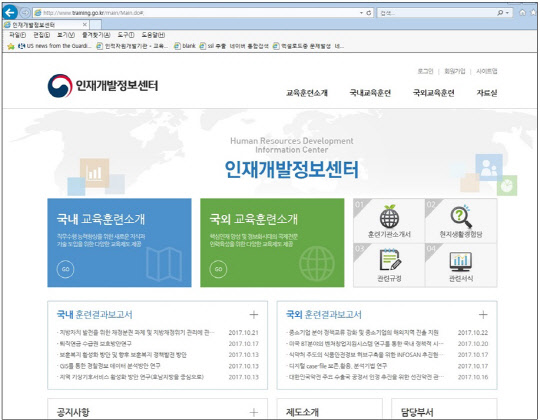Open the 국외교육훈련 navigation menu
This screenshot has width=540, height=420.
pos(434,93)
